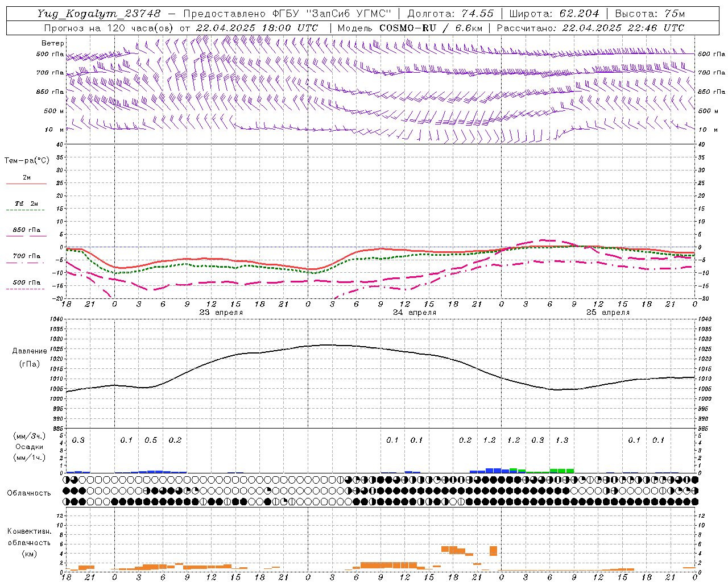Click the (мм/1ч.) precipitation unit label
Image resolution: width=728 pixels, height=582 pixels.
[30, 458]
